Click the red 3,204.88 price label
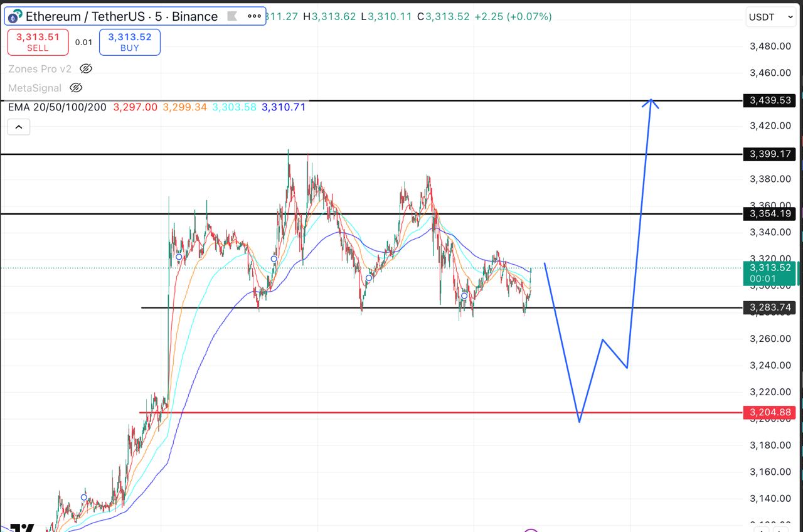 point(770,412)
